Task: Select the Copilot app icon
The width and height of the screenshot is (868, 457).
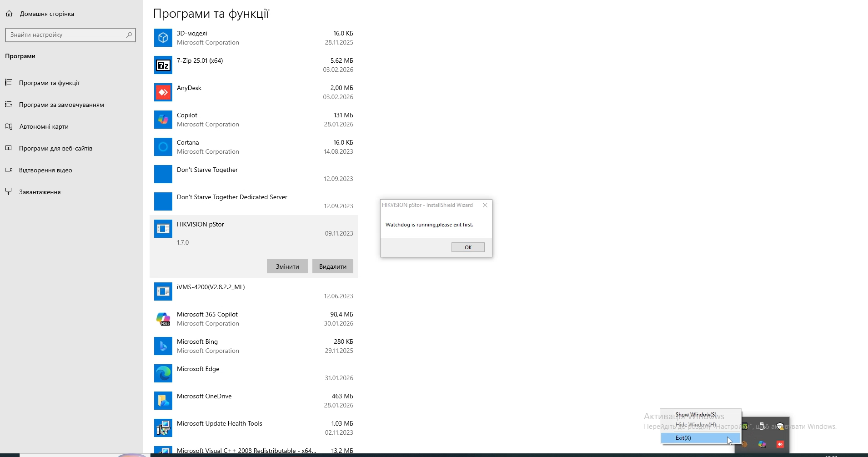Action: click(x=163, y=120)
